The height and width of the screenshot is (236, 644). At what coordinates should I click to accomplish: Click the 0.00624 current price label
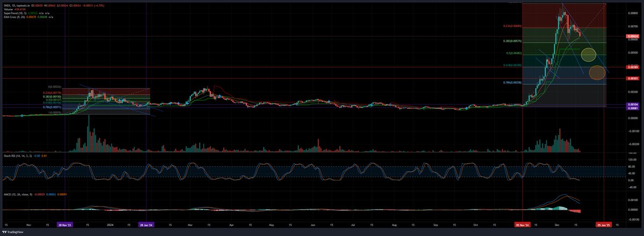(632, 36)
